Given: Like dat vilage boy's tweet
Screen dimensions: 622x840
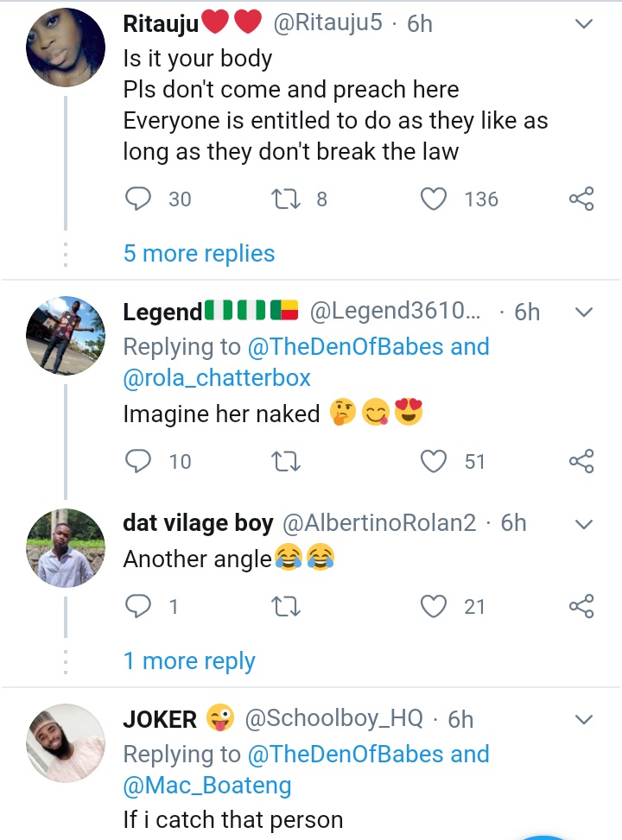Looking at the screenshot, I should click(433, 607).
